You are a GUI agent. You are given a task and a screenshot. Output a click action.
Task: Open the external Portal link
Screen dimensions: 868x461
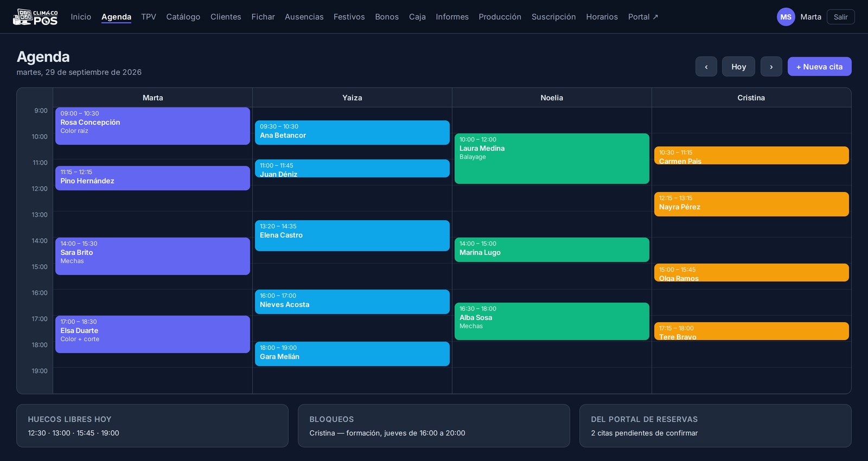tap(643, 17)
